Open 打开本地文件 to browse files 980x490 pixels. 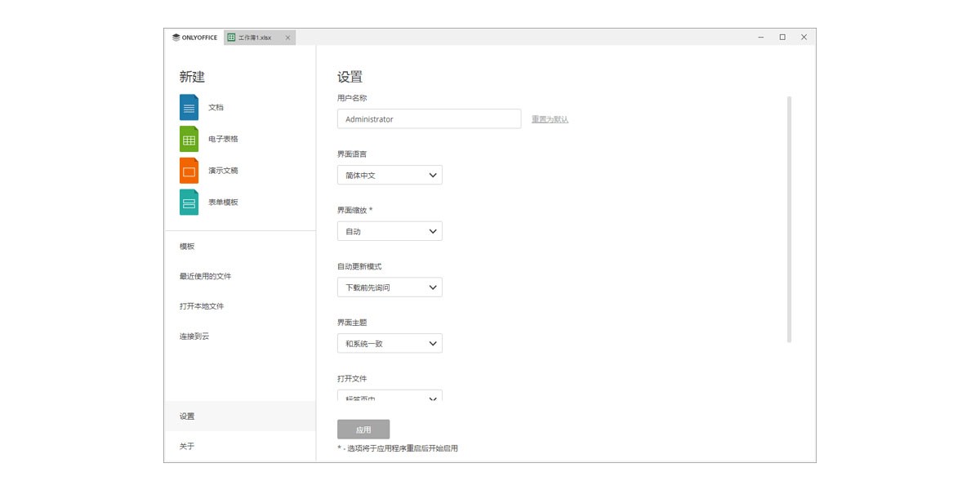coord(198,305)
